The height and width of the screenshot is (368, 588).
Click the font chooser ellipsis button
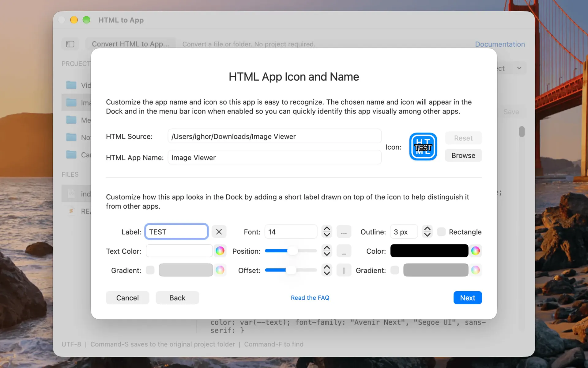click(344, 232)
